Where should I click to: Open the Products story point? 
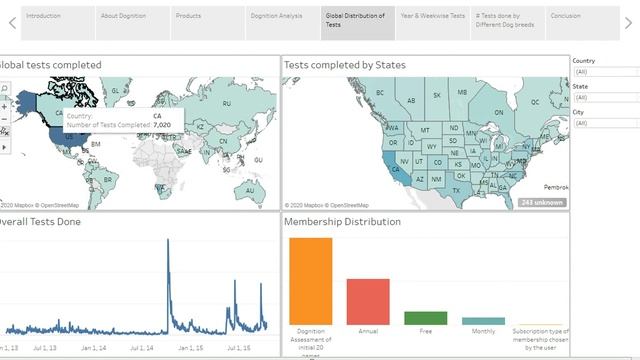click(x=208, y=23)
